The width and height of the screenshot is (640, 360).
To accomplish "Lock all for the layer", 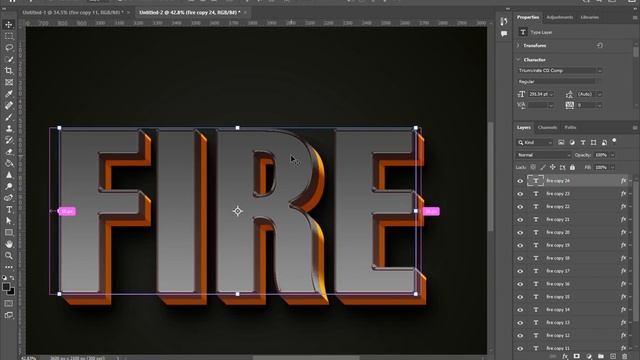I will point(572,167).
